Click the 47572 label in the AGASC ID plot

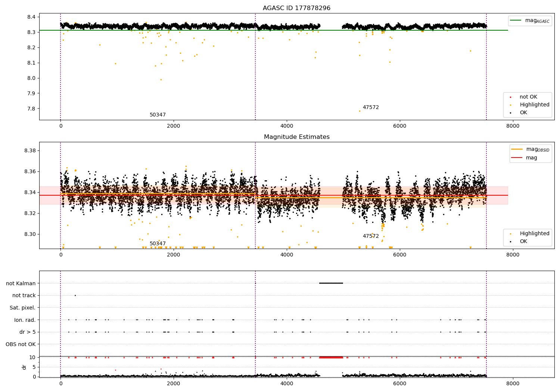[x=371, y=108]
